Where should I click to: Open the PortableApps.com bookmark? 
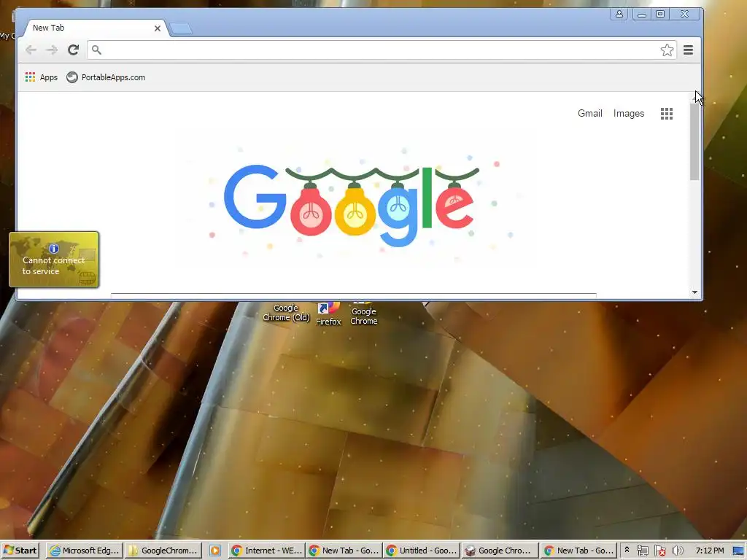click(106, 77)
